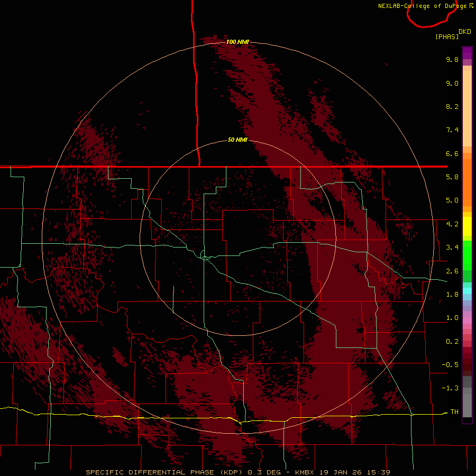
Task: Click the -0.5 scale value
Action: [450, 365]
